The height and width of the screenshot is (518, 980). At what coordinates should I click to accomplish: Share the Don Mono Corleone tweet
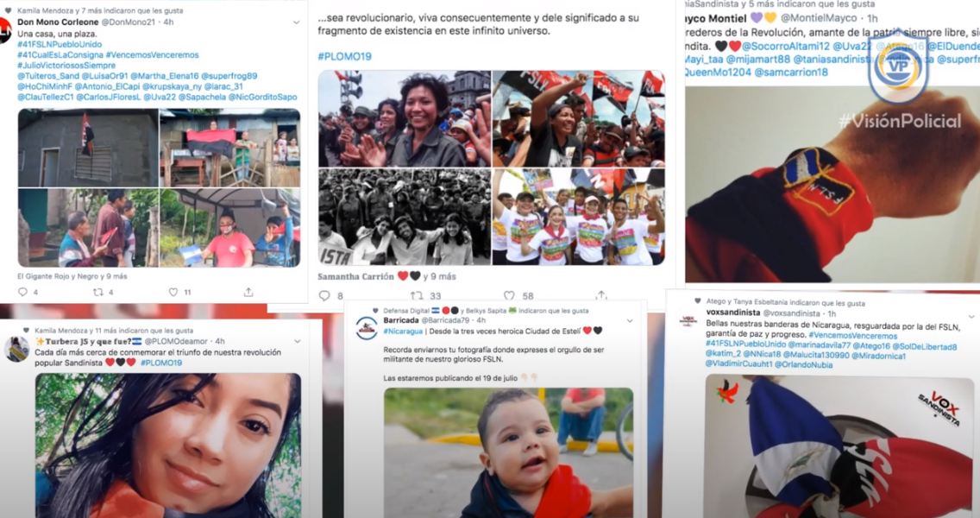coord(248,292)
